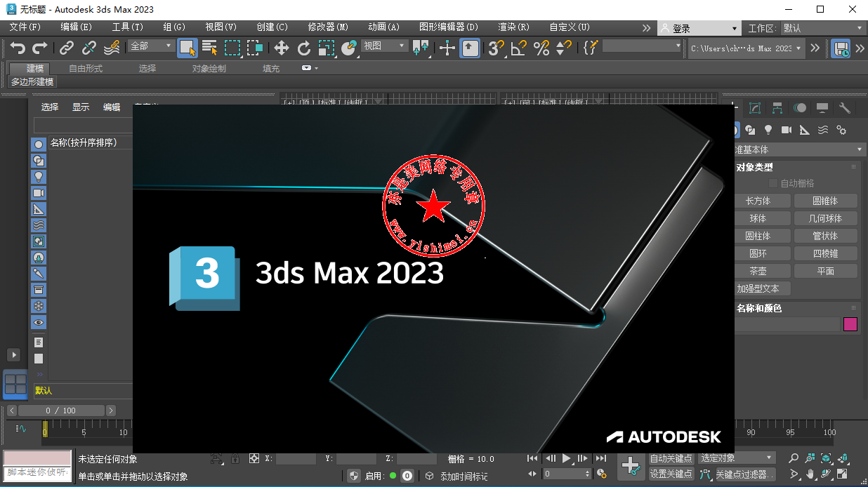Switch to the 自由形式 ribbon tab

tap(86, 68)
